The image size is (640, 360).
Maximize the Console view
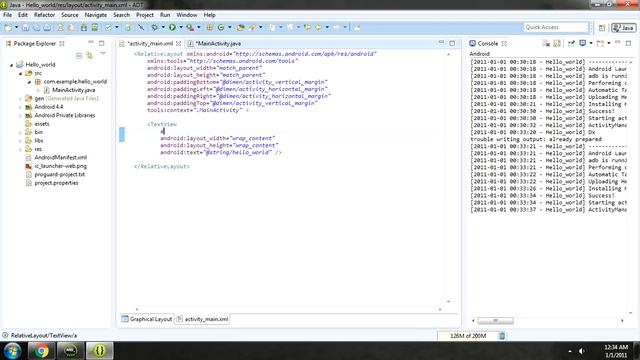click(x=629, y=43)
